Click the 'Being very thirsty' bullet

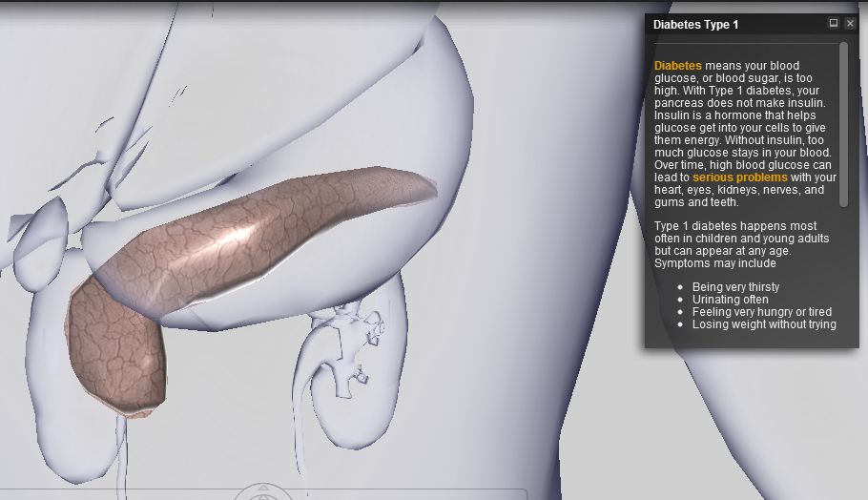click(x=735, y=287)
